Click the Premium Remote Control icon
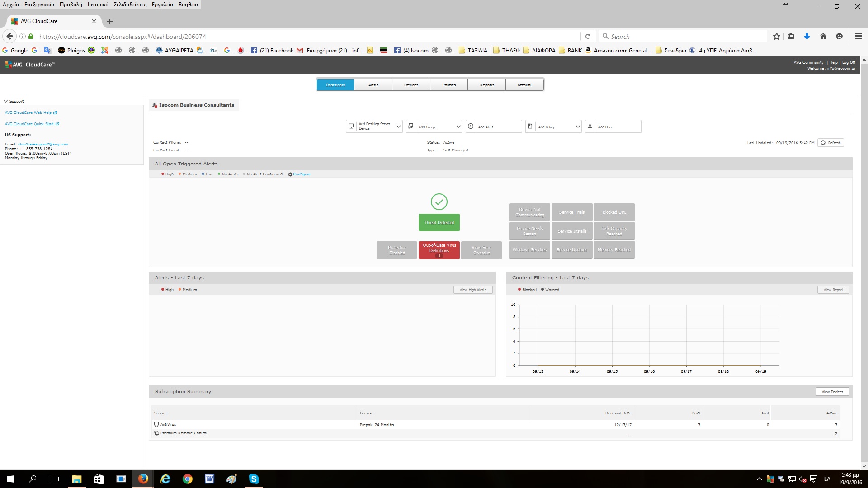 coord(156,433)
